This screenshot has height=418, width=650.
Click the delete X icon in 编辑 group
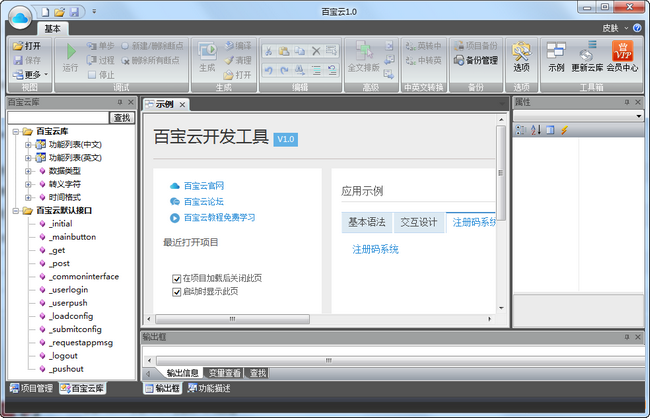pos(316,51)
